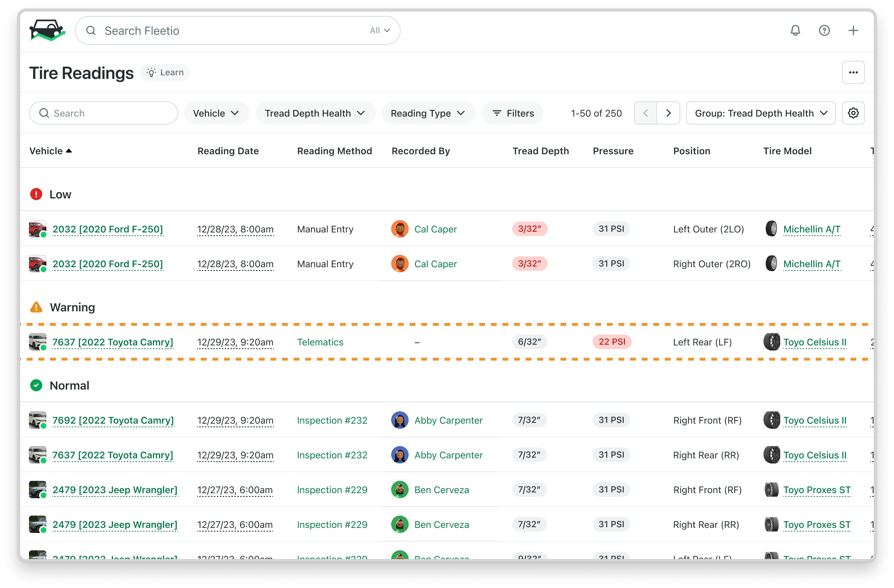Click the red Low alert icon
This screenshot has width=894, height=588.
36,194
